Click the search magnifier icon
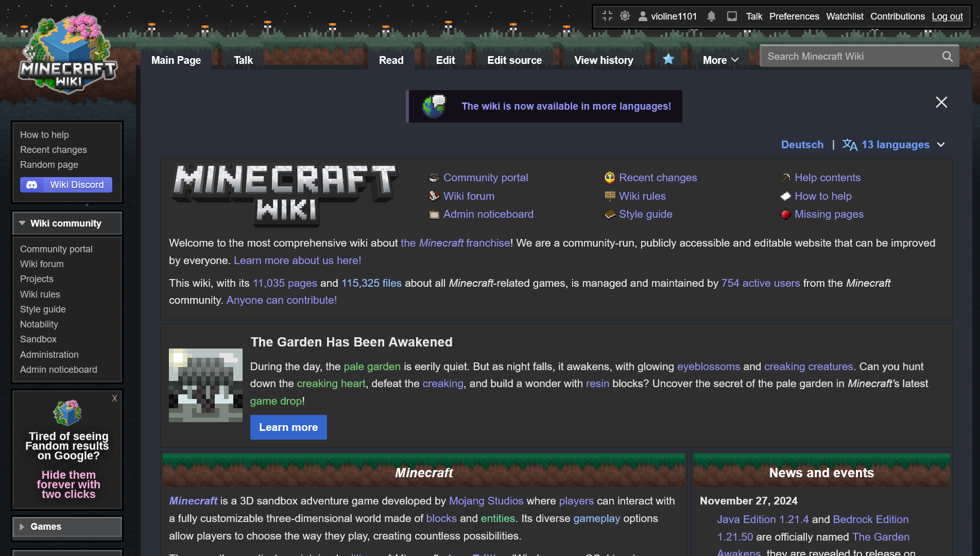980x556 pixels. (948, 57)
